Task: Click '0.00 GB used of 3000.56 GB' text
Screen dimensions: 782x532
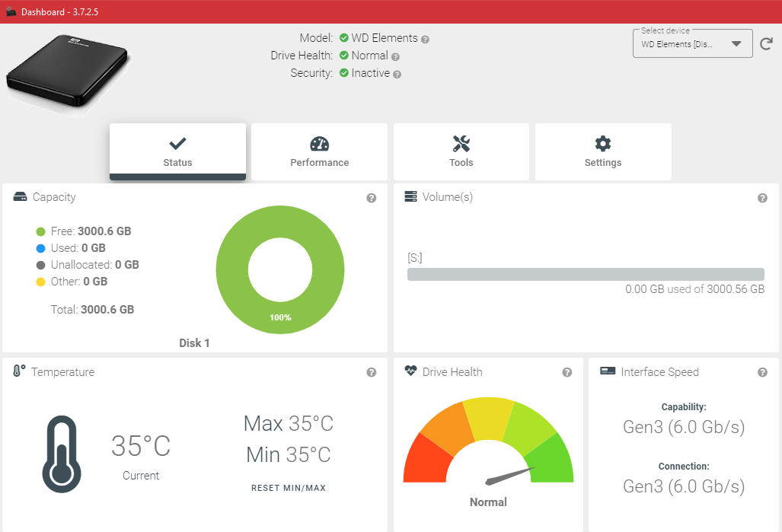Action: (694, 289)
